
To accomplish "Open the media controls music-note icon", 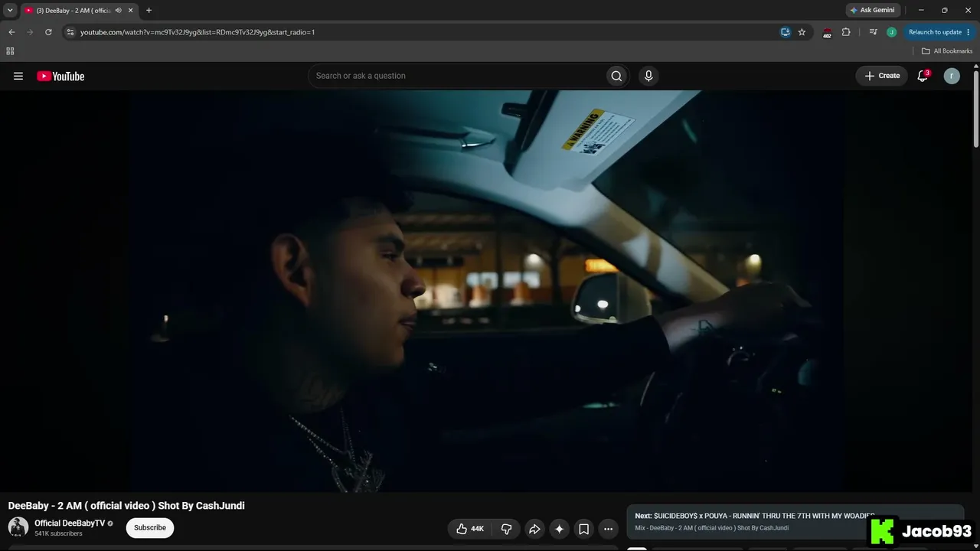I will tap(873, 32).
